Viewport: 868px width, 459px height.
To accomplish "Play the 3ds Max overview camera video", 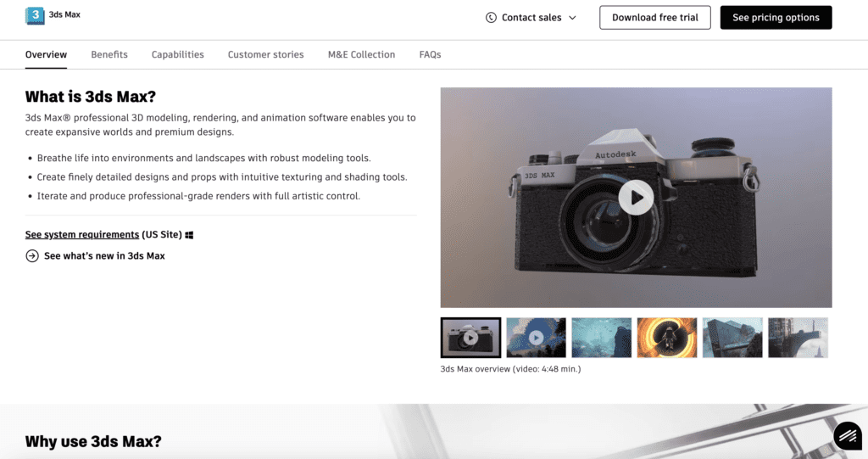I will (x=636, y=198).
